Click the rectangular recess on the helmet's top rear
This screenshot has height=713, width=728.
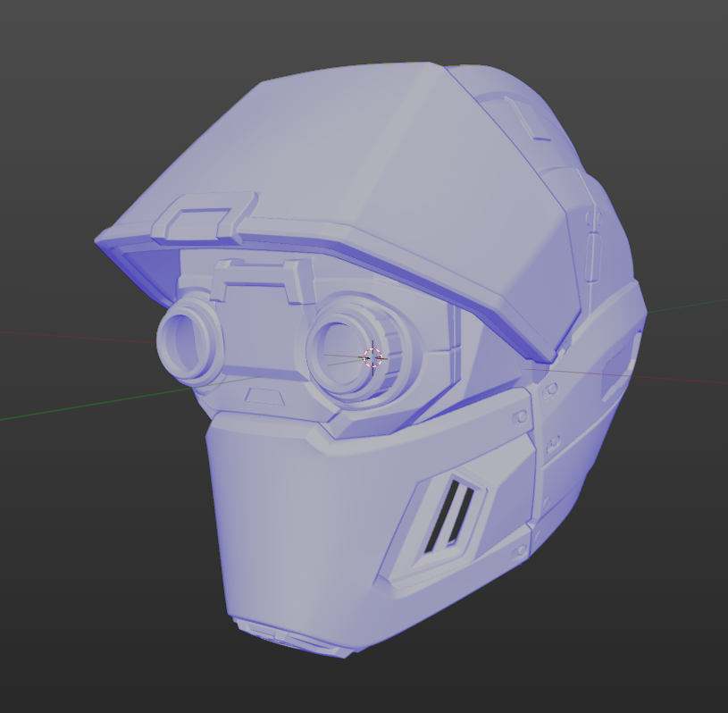(530, 118)
